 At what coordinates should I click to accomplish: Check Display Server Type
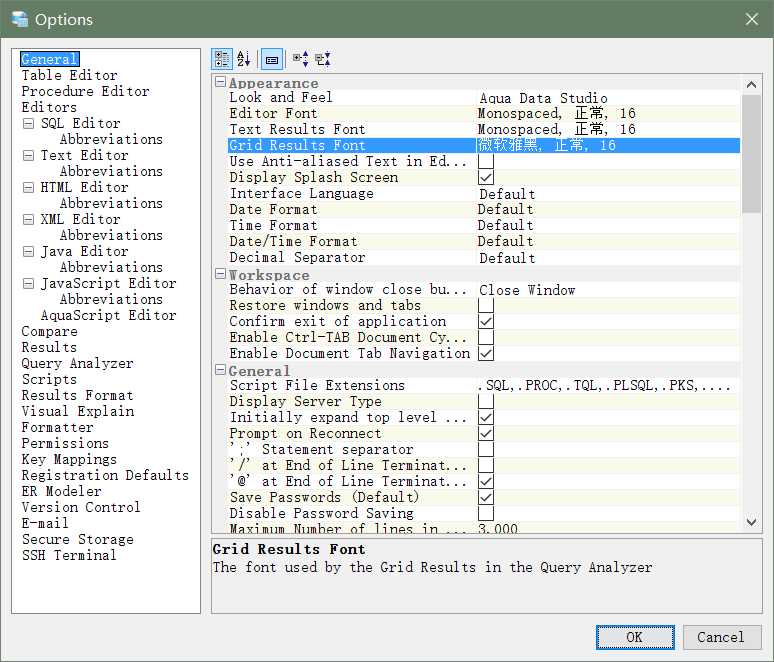click(486, 401)
